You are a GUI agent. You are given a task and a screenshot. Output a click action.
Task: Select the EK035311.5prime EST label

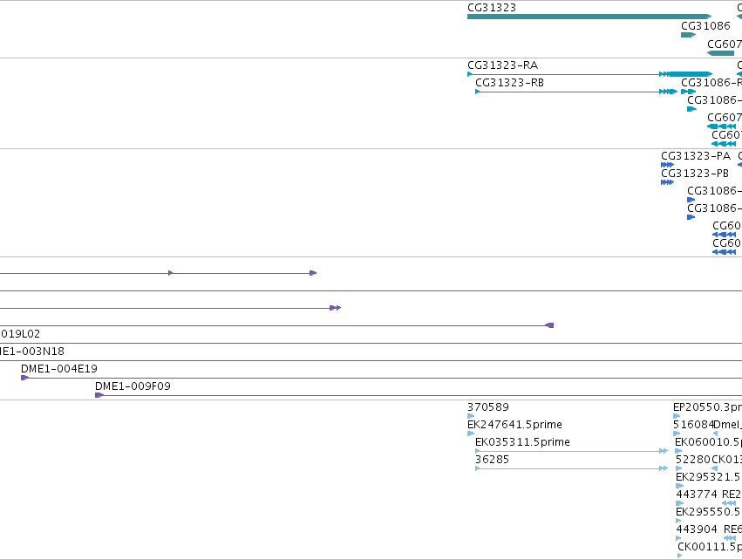(522, 442)
